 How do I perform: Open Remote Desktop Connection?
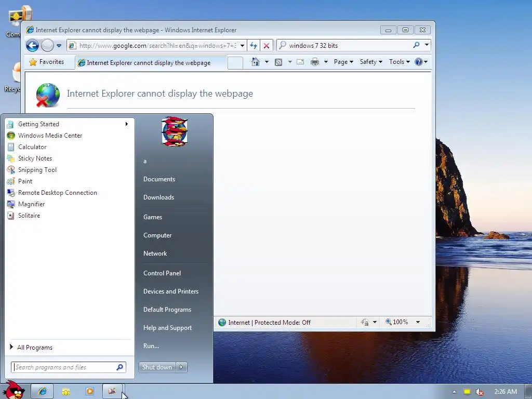pyautogui.click(x=68, y=193)
